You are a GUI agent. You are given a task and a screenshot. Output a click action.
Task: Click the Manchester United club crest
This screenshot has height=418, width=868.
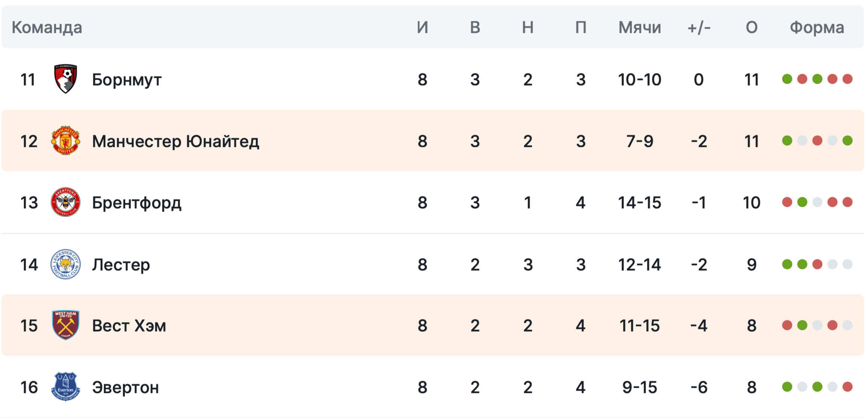(x=65, y=141)
